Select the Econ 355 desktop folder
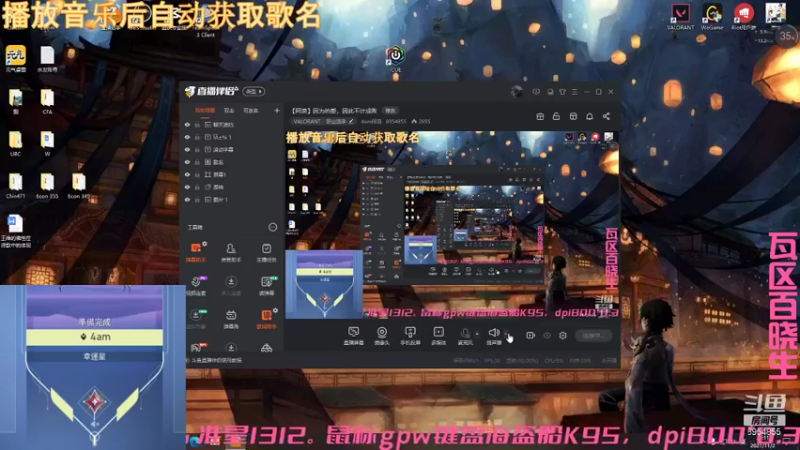 click(x=47, y=186)
